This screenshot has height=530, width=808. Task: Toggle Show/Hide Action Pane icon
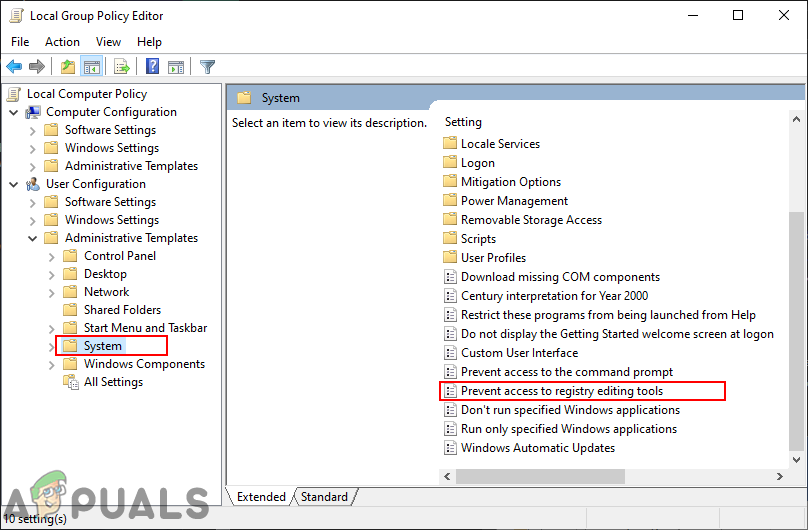[176, 66]
